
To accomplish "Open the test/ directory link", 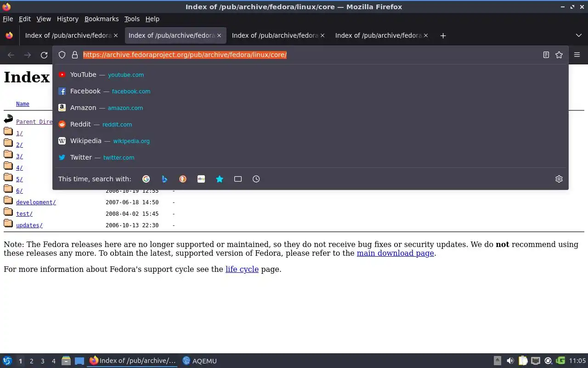I will [24, 214].
